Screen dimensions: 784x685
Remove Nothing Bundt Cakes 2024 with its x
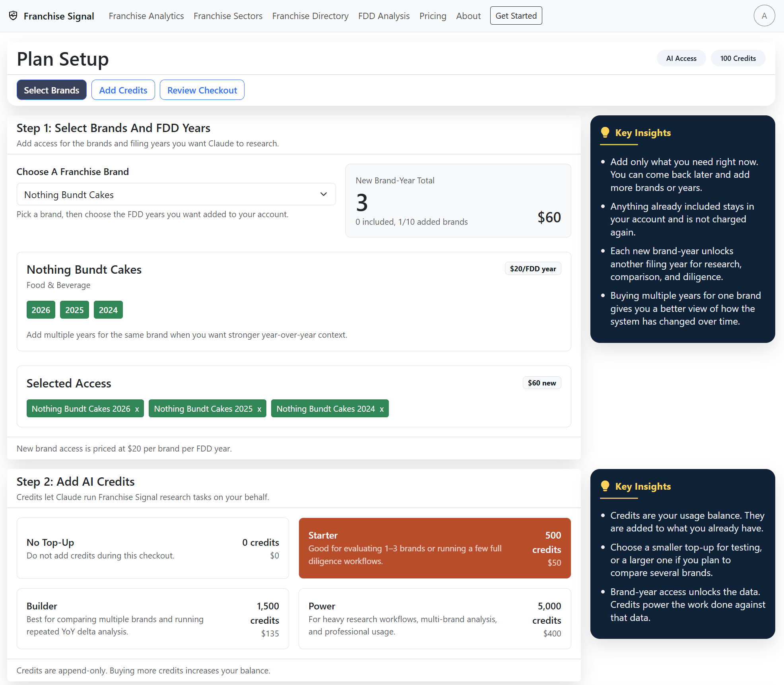pyautogui.click(x=382, y=409)
